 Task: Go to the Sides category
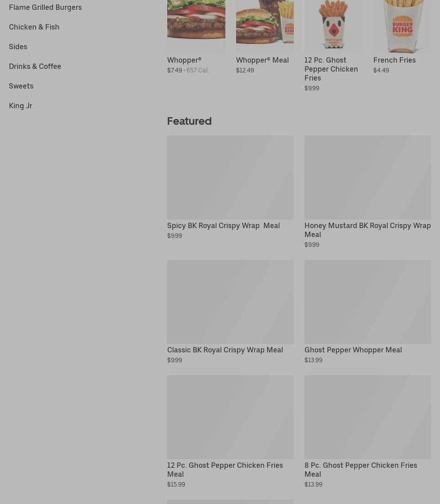point(18,47)
